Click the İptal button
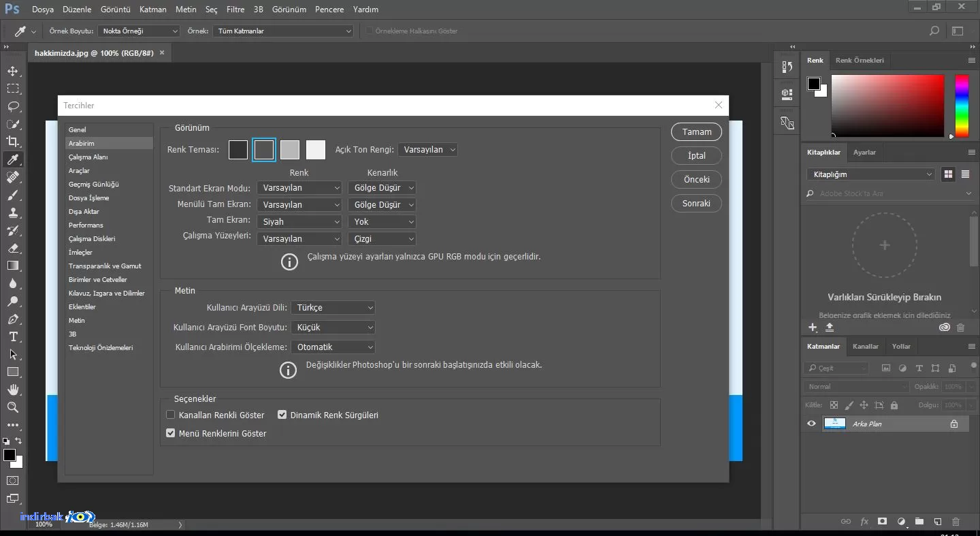Screen dimensions: 980x536 [x=697, y=156]
